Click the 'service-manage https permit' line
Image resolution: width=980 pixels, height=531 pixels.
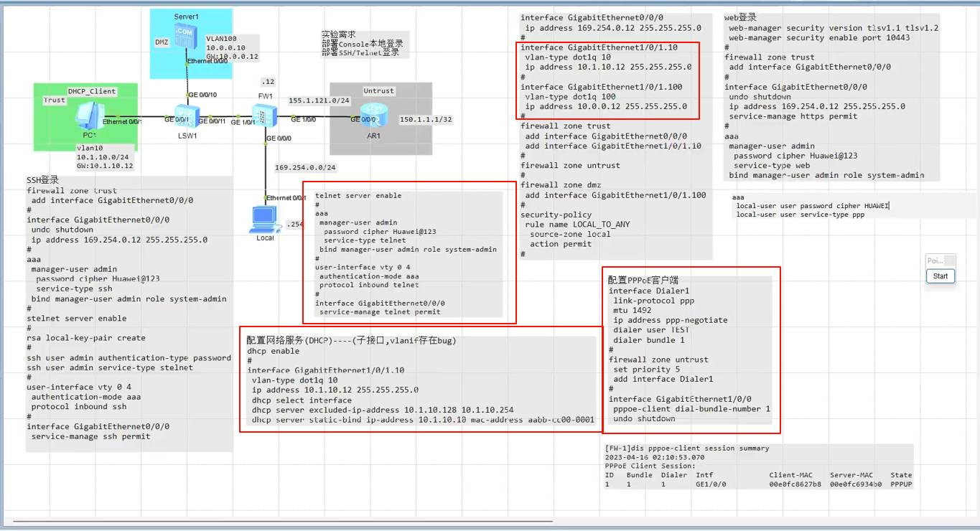click(793, 116)
